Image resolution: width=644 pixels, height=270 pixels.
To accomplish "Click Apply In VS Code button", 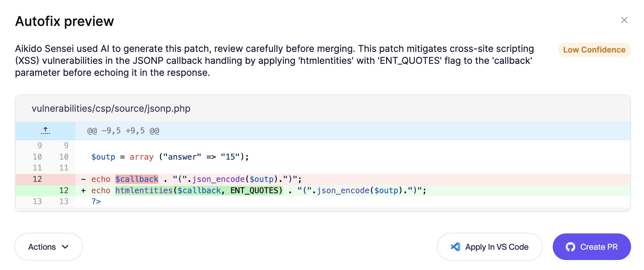I will pos(490,247).
